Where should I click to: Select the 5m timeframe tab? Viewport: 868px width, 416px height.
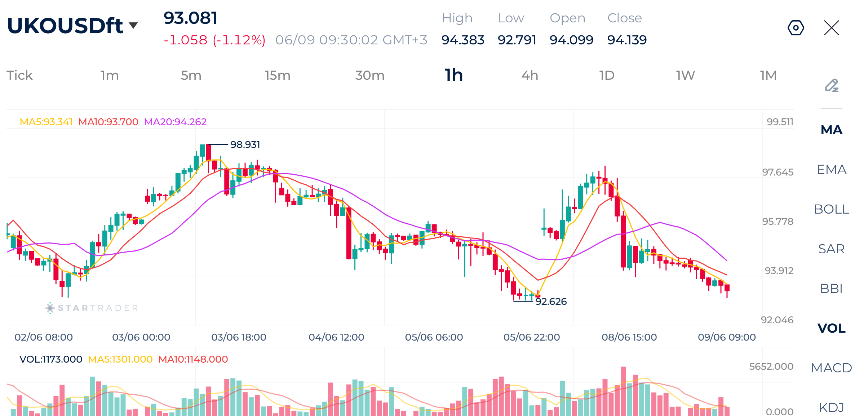[x=191, y=75]
